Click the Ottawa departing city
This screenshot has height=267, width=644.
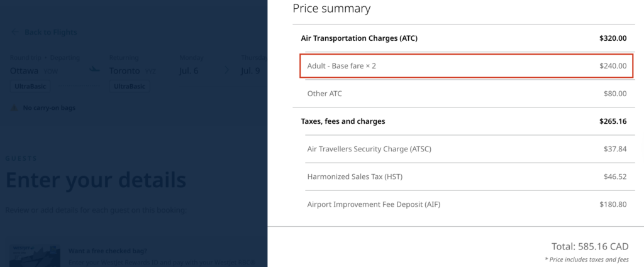25,70
